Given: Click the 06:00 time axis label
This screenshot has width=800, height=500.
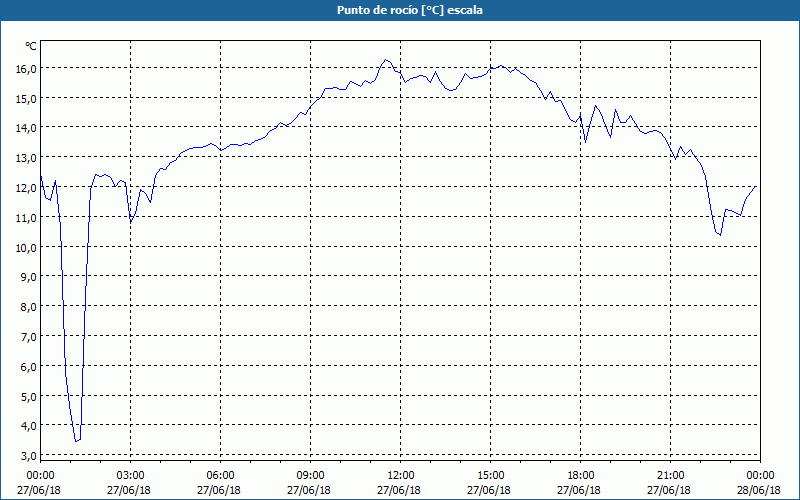Looking at the screenshot, I should tap(220, 476).
